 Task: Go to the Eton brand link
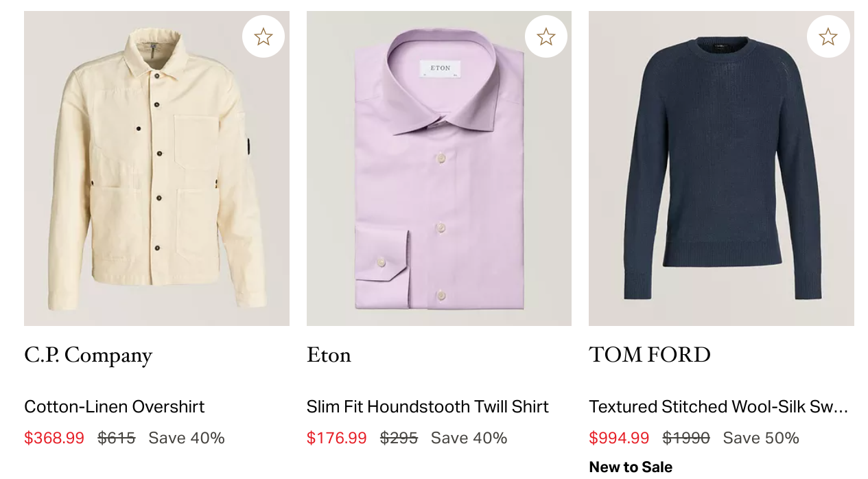coord(329,355)
